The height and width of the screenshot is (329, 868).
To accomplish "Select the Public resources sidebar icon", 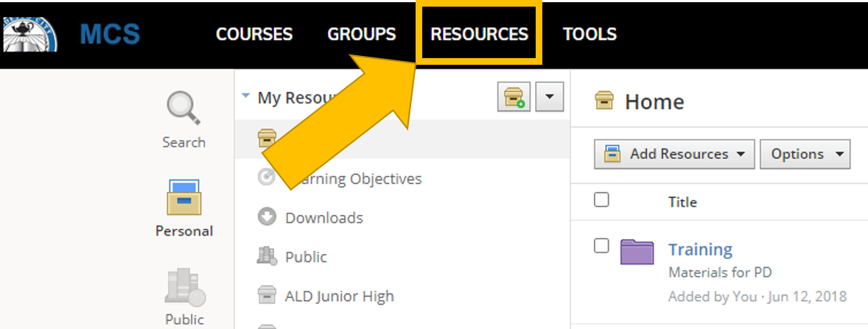I will 185,288.
